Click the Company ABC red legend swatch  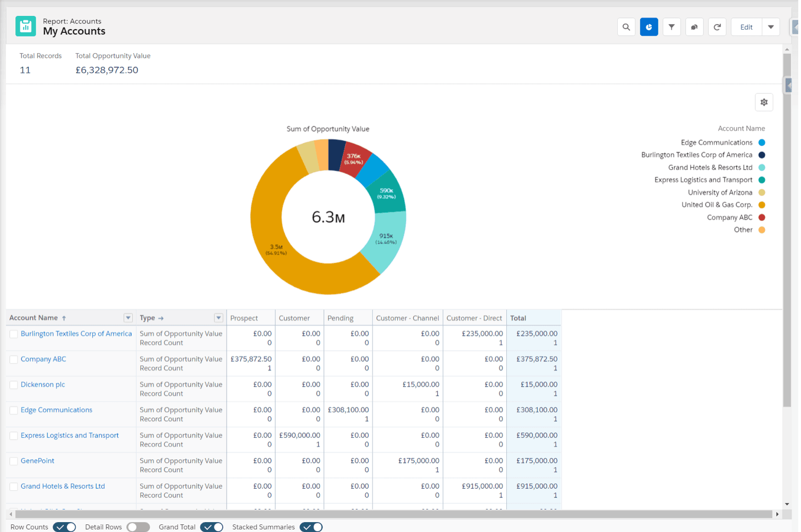761,218
